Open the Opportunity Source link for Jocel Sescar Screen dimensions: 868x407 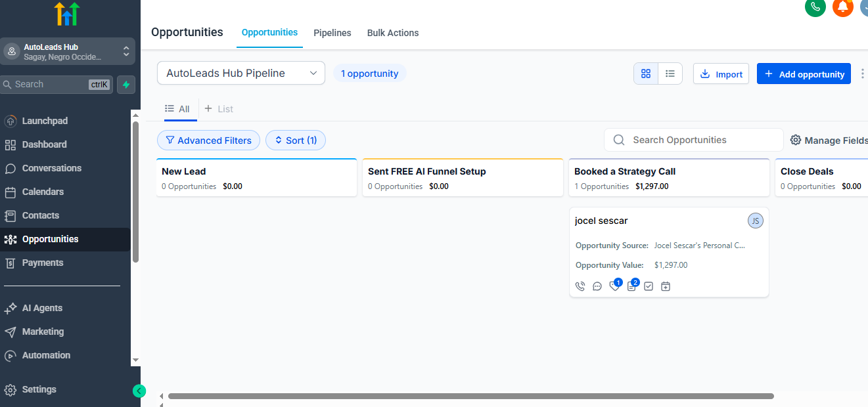698,245
